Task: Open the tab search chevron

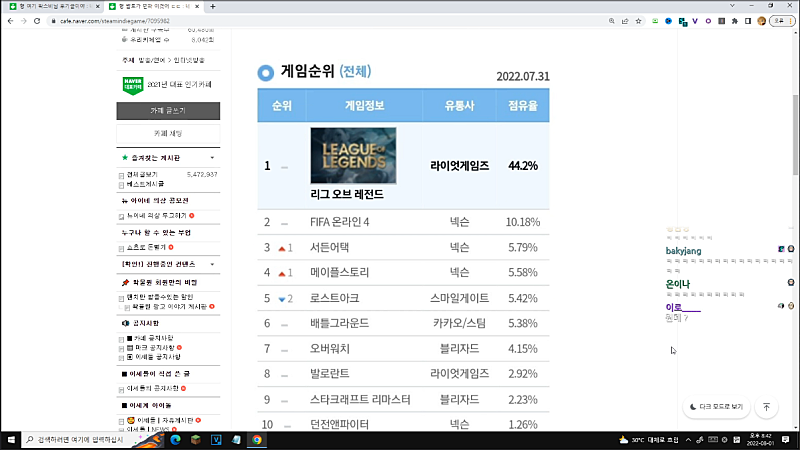Action: tap(732, 6)
